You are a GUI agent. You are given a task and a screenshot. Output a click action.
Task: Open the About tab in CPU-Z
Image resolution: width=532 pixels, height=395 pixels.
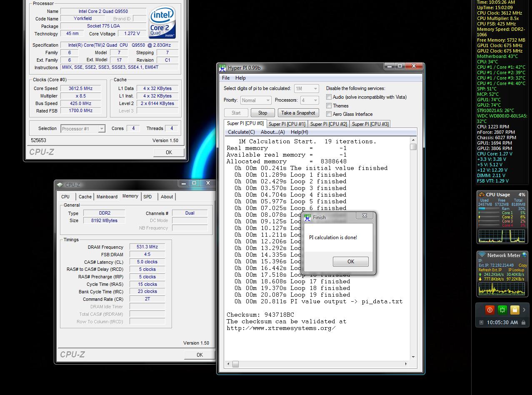click(x=167, y=197)
